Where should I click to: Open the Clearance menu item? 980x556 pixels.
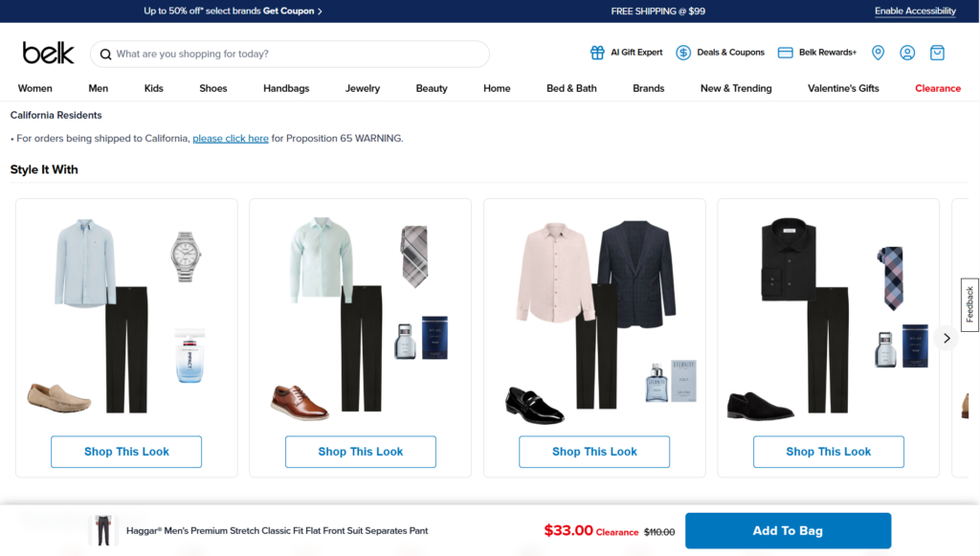click(938, 88)
